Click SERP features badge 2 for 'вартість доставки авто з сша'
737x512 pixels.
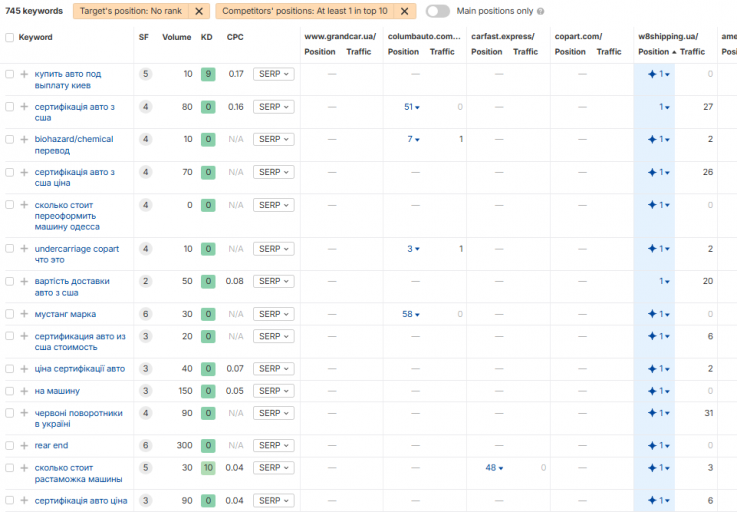point(146,281)
